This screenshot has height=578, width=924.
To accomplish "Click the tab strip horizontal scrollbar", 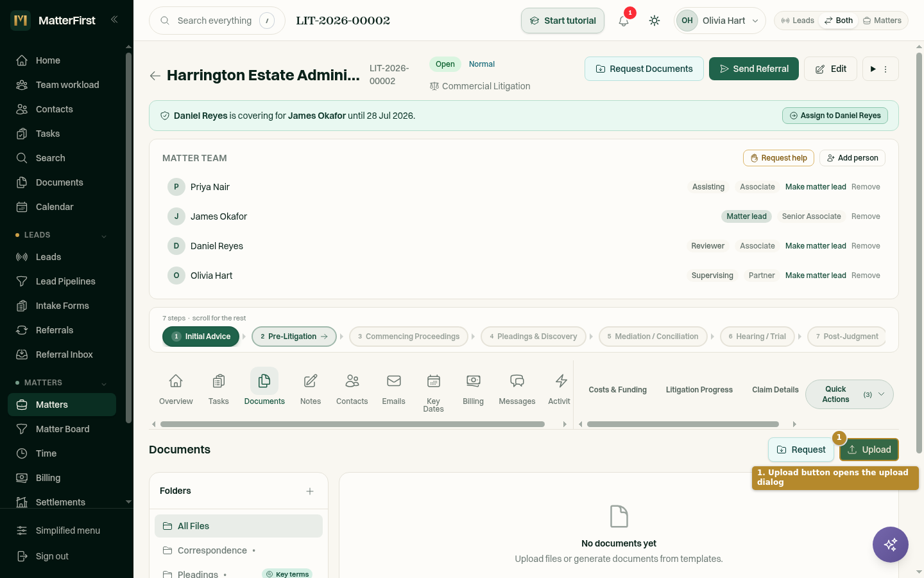I will pos(352,424).
